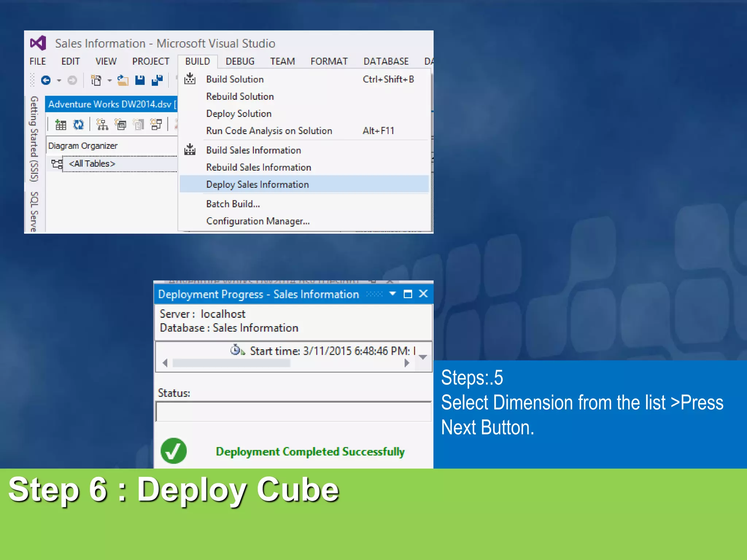This screenshot has height=560, width=747.
Task: Switch to the Adventure Works DW2014.dsv tab
Action: pyautogui.click(x=111, y=104)
